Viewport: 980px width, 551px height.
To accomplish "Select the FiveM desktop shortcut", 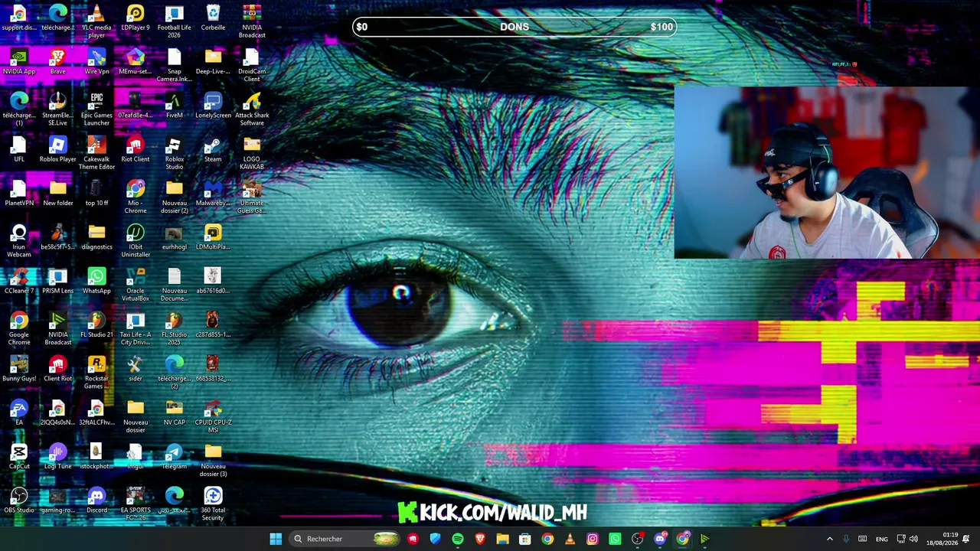I will pos(175,106).
